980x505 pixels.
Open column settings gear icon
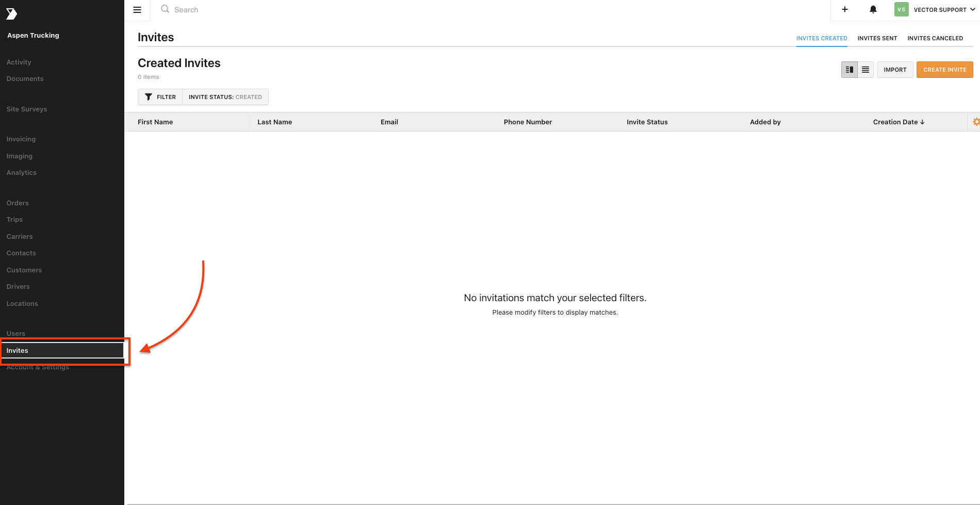tap(976, 122)
